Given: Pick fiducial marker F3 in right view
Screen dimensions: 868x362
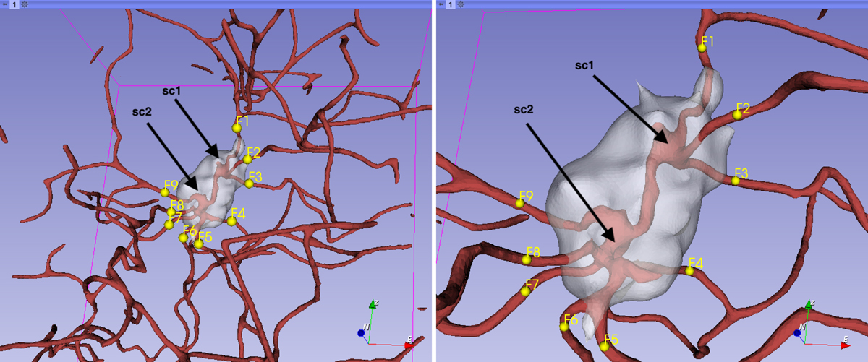Looking at the screenshot, I should pos(736,180).
